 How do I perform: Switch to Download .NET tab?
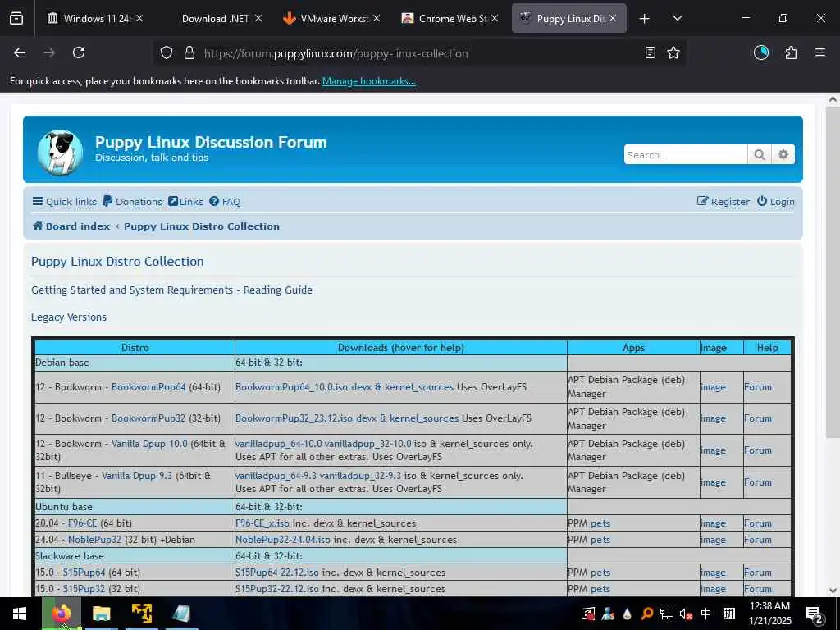[x=215, y=19]
